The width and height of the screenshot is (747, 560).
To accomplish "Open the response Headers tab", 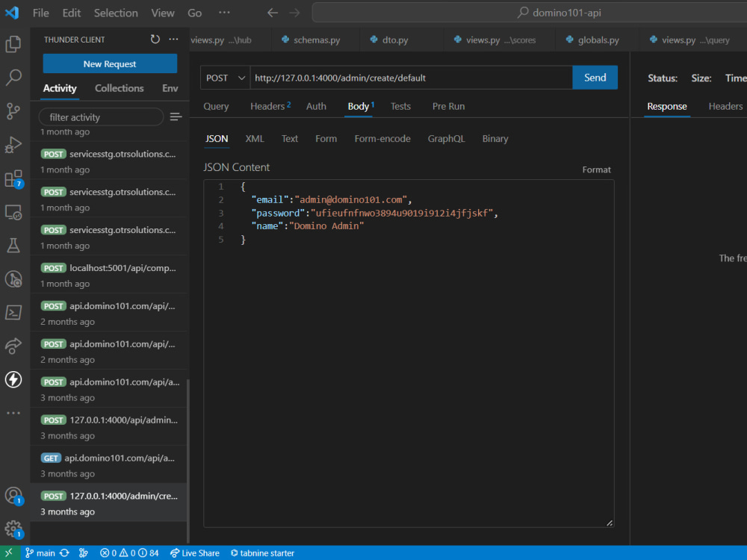I will [x=725, y=106].
